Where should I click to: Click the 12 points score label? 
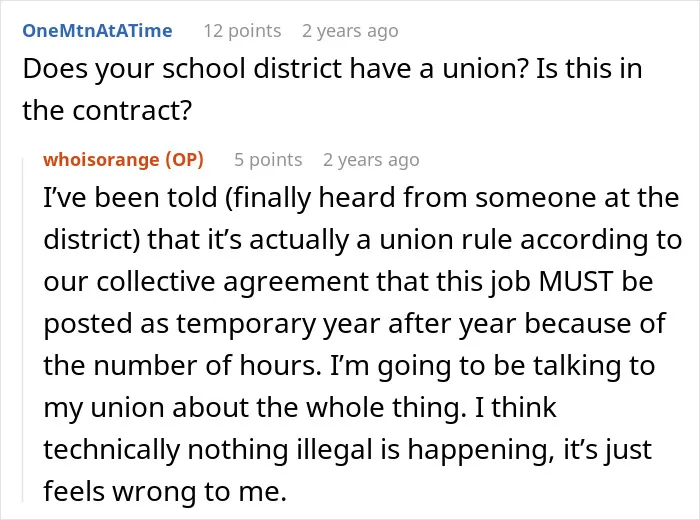click(x=242, y=31)
